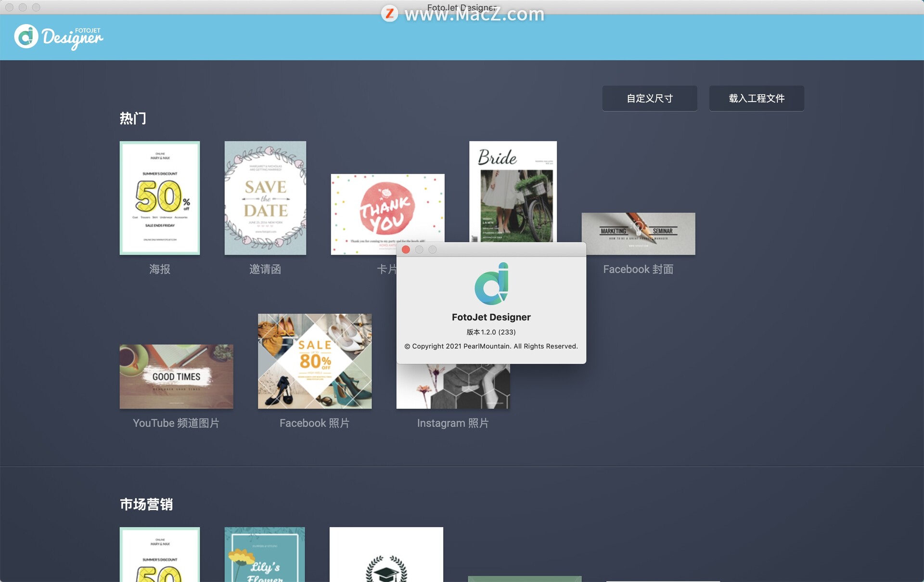Click the app icon in About dialog

coord(491,284)
